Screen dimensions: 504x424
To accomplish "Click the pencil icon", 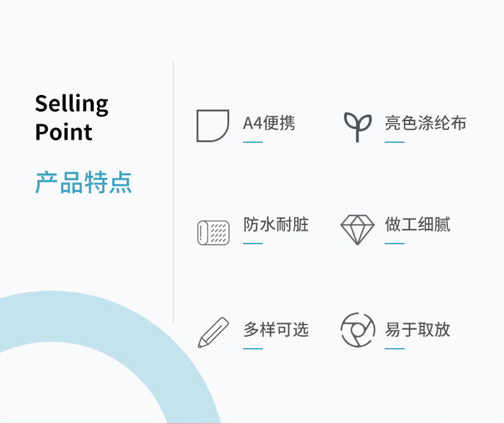I will coord(213,332).
